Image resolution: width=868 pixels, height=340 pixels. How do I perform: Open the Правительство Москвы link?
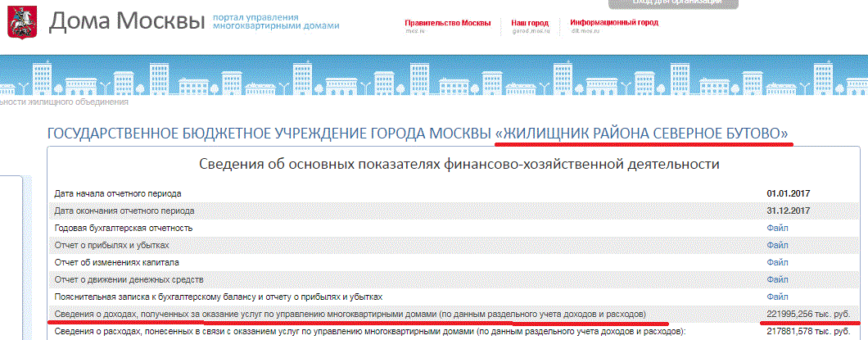coord(447,23)
